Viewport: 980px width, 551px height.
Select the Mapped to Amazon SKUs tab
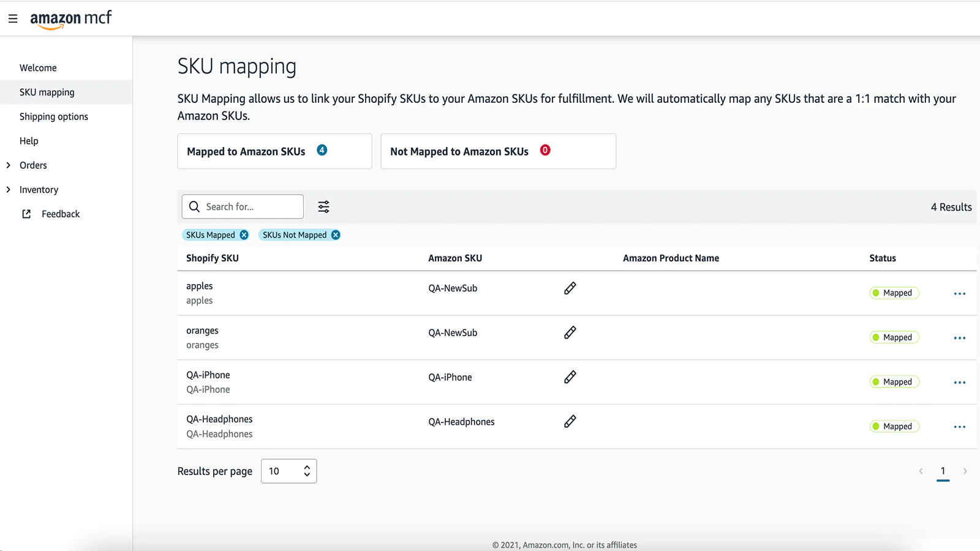coord(274,151)
